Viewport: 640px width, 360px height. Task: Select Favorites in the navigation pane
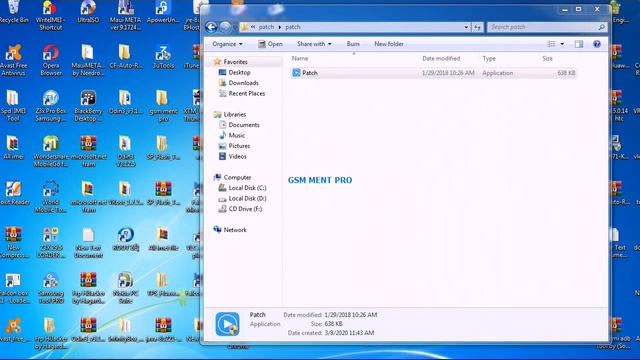(x=235, y=62)
